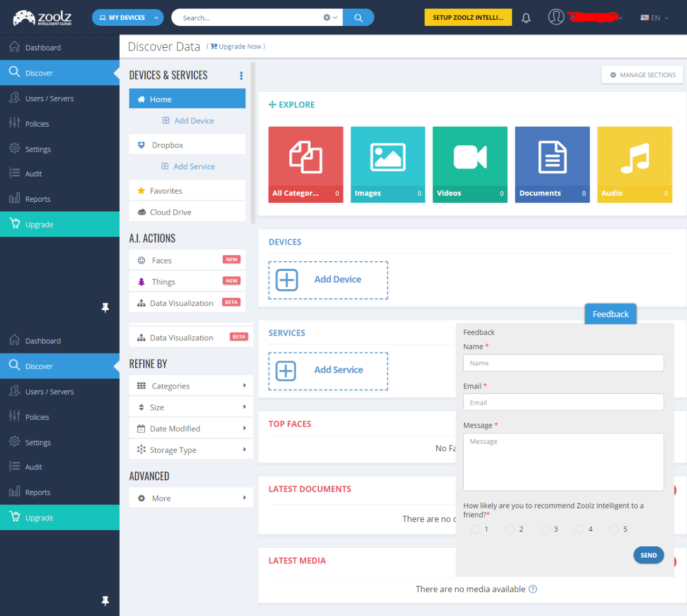Click the search magnifier button
The image size is (687, 616).
click(358, 18)
